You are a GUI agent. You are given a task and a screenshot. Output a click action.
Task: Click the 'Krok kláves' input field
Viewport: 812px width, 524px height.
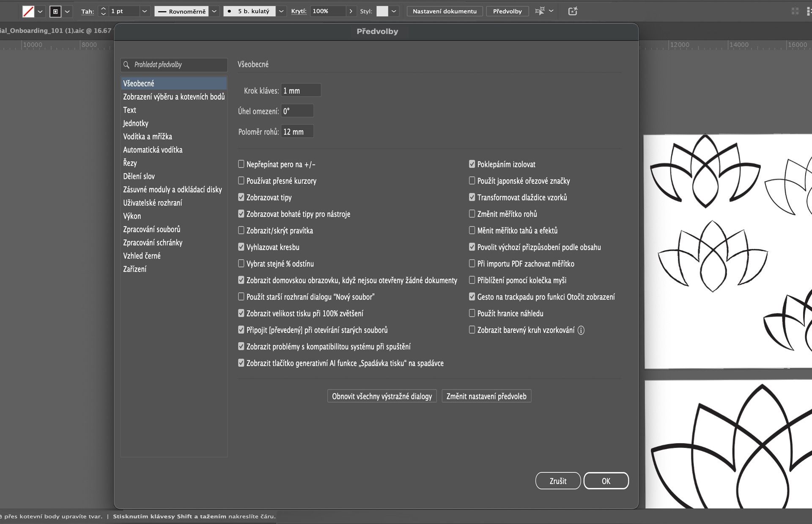300,90
